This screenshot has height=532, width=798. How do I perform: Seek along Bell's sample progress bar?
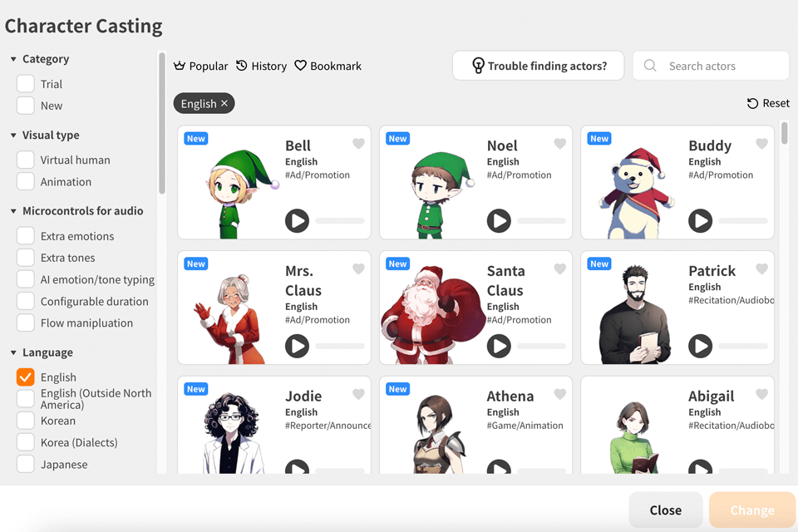(340, 221)
